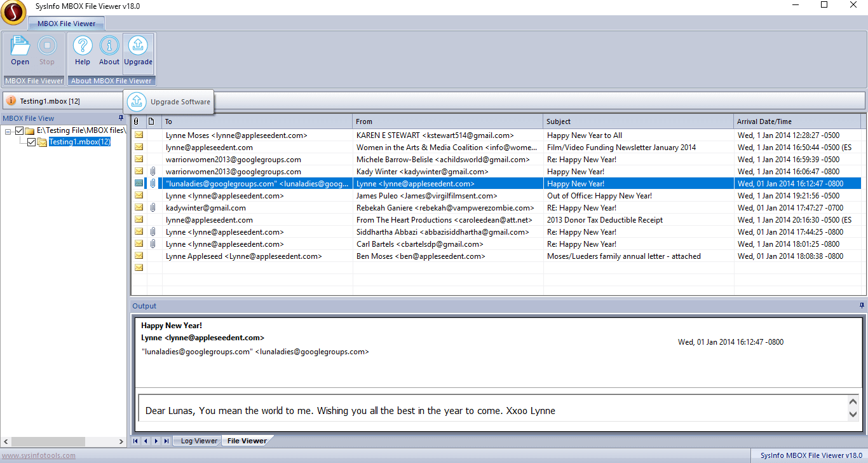
Task: Select 'Out of Office: Happy New Year!' email
Action: [498, 196]
